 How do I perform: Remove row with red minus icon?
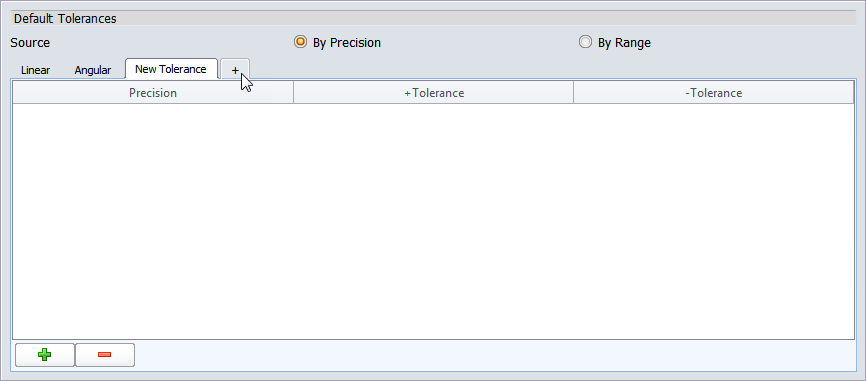coord(104,354)
